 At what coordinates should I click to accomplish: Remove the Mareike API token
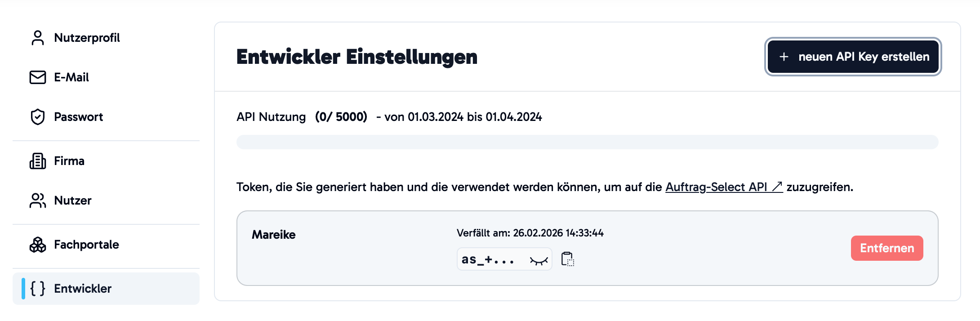pos(887,248)
